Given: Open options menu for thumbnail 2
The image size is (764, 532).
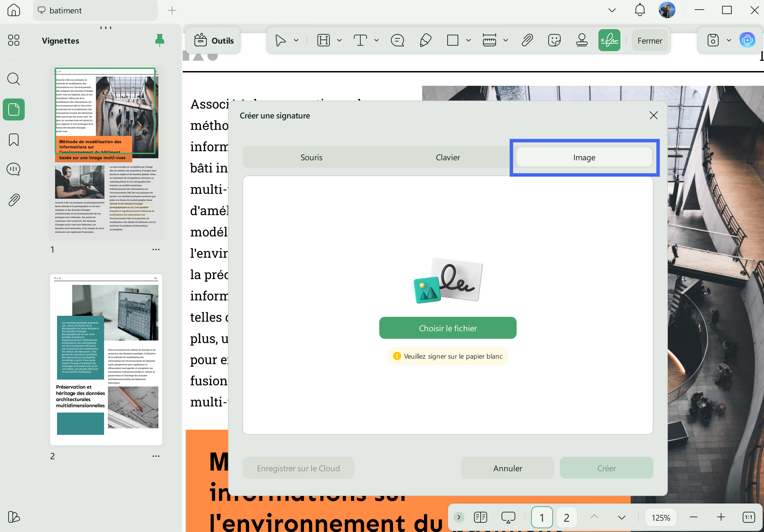Looking at the screenshot, I should [x=156, y=456].
